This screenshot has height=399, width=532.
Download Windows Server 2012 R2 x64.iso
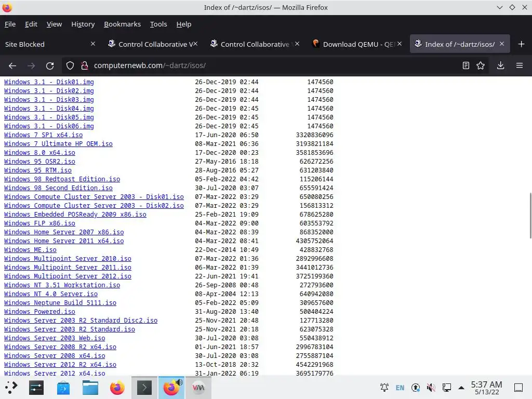coord(60,364)
